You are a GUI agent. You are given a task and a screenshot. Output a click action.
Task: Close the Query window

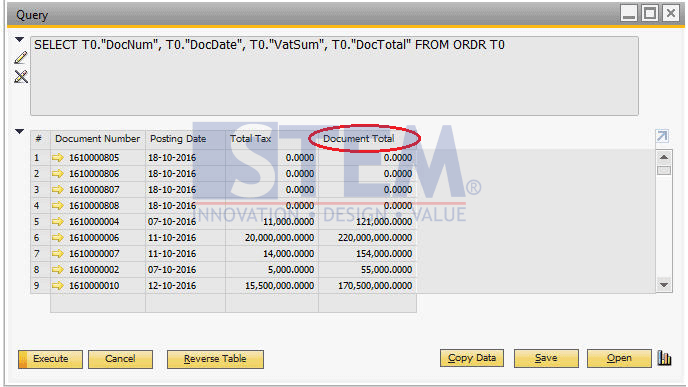(x=671, y=13)
